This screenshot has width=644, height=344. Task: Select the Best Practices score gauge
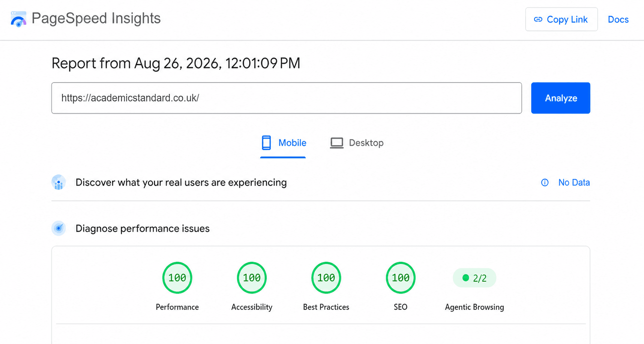point(326,278)
